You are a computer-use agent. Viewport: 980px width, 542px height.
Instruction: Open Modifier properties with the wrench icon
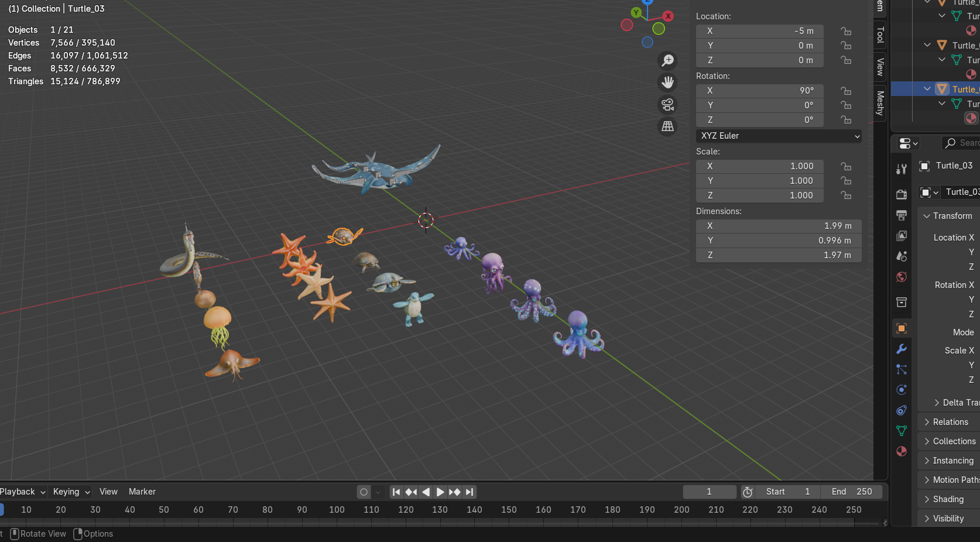[x=901, y=349]
